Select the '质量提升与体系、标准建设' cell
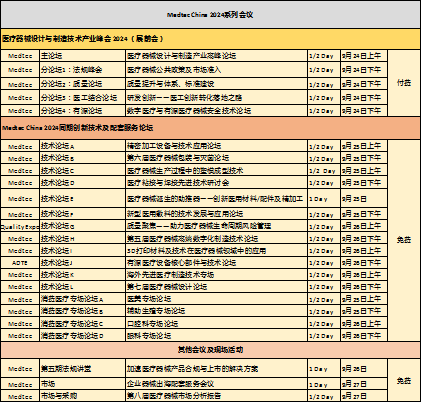Screen dimensions: 423x404 (x=216, y=84)
